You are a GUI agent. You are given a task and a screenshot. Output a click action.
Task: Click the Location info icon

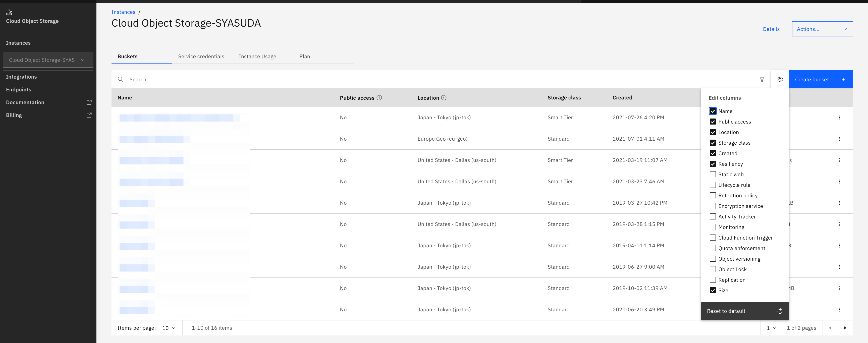click(444, 98)
